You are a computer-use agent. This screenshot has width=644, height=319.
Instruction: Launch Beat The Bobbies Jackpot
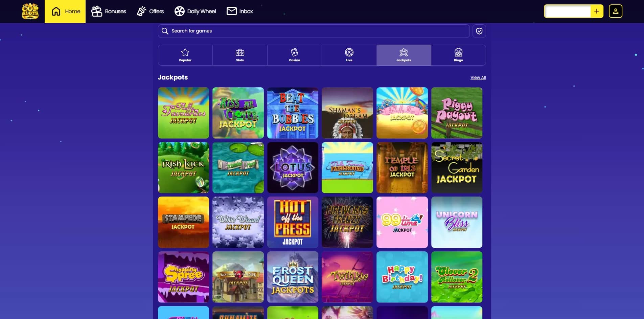click(293, 113)
